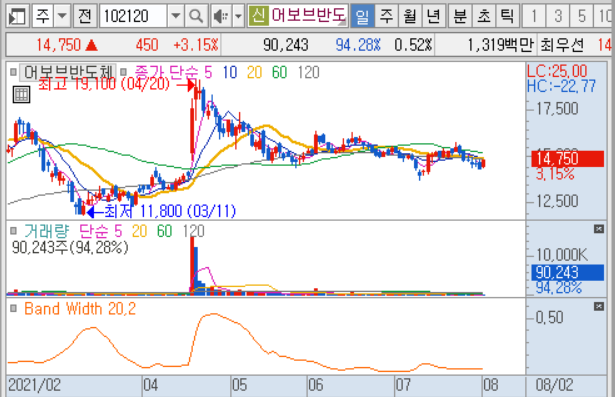Screen dimensions: 615x397
Task: Switch to the 주 weekly chart tab
Action: (x=386, y=16)
